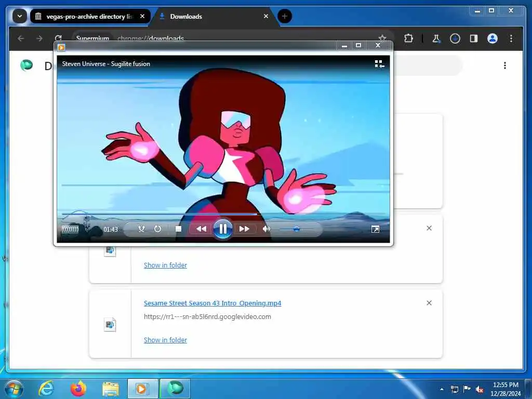Viewport: 532px width, 399px height.
Task: Click the media info icon beside elapsed time
Action: coord(70,229)
